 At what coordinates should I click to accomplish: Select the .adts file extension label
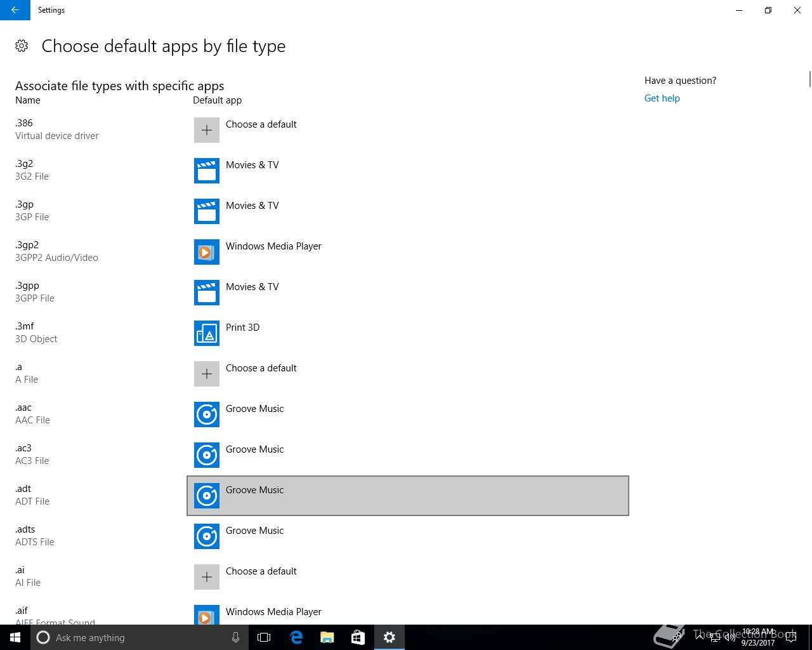pyautogui.click(x=25, y=529)
